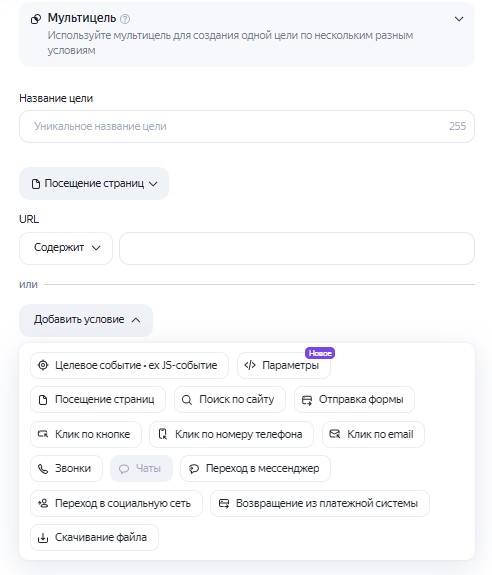Choose the Скачивание файла download condition
Screen dimensions: 492x575
coord(94,537)
